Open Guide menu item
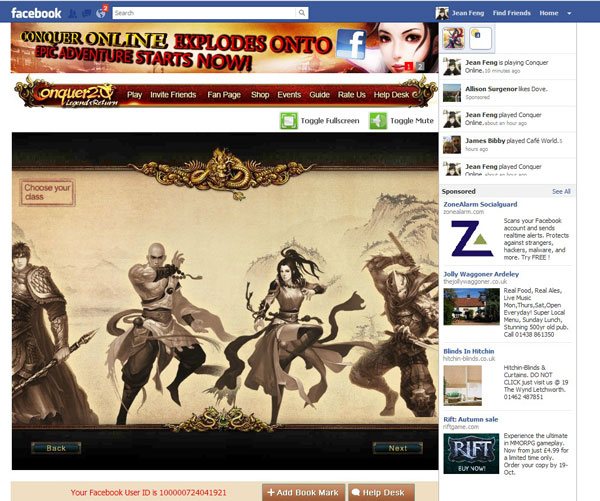 [x=320, y=95]
